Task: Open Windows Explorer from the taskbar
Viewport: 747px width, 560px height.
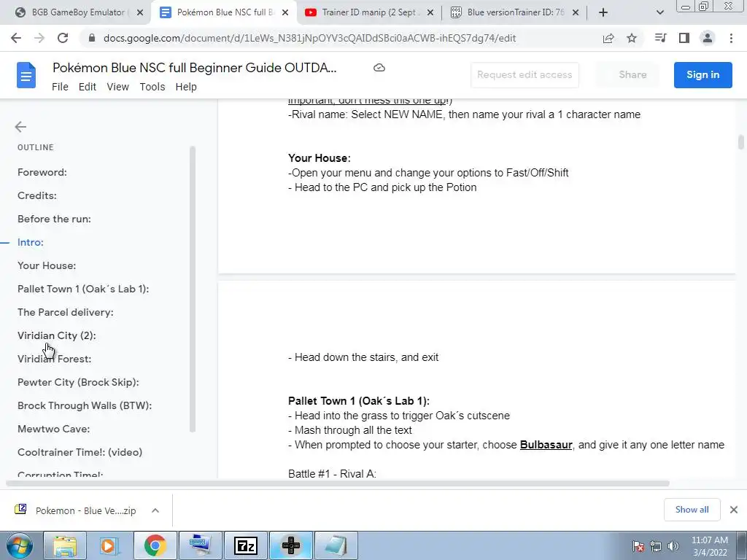Action: (x=65, y=546)
